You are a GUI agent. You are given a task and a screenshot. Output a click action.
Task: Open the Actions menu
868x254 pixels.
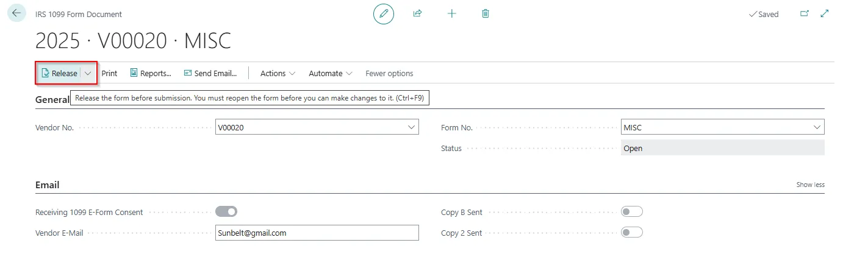point(278,73)
